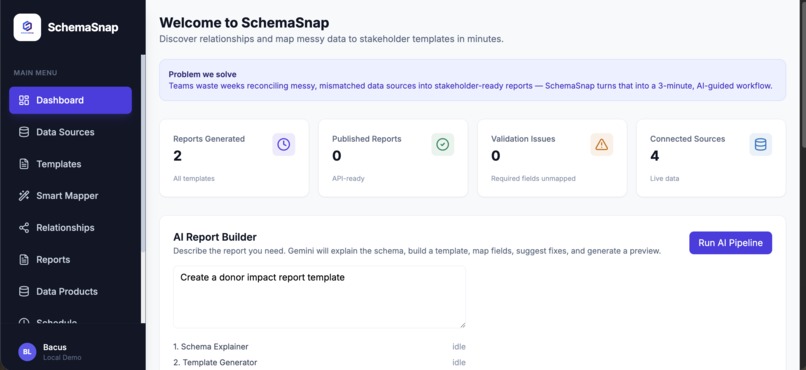Click the checkmark icon on Published Reports

(443, 144)
